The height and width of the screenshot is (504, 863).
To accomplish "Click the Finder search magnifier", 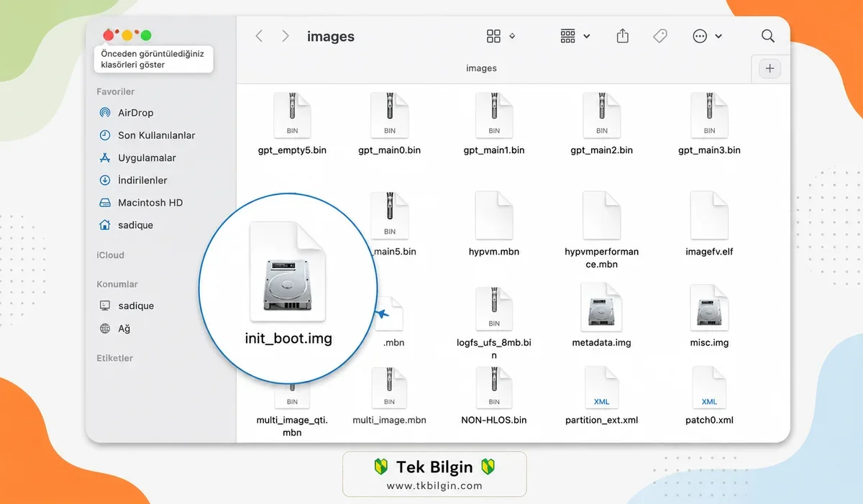I will [x=768, y=36].
